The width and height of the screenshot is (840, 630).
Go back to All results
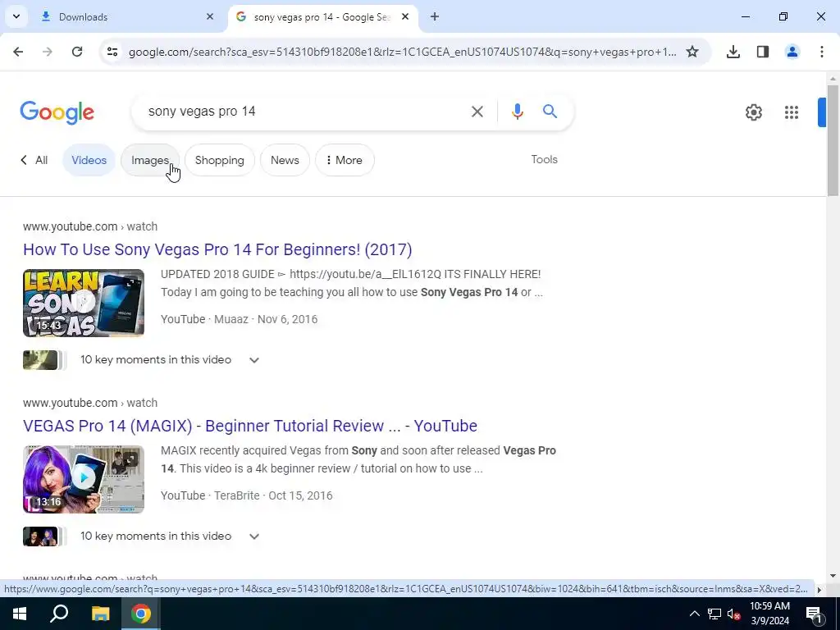[x=34, y=160]
